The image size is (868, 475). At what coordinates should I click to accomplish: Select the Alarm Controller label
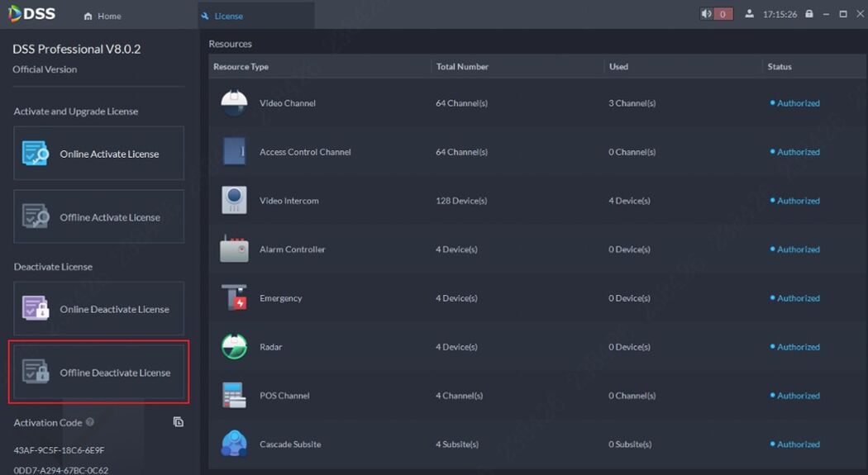pos(293,249)
